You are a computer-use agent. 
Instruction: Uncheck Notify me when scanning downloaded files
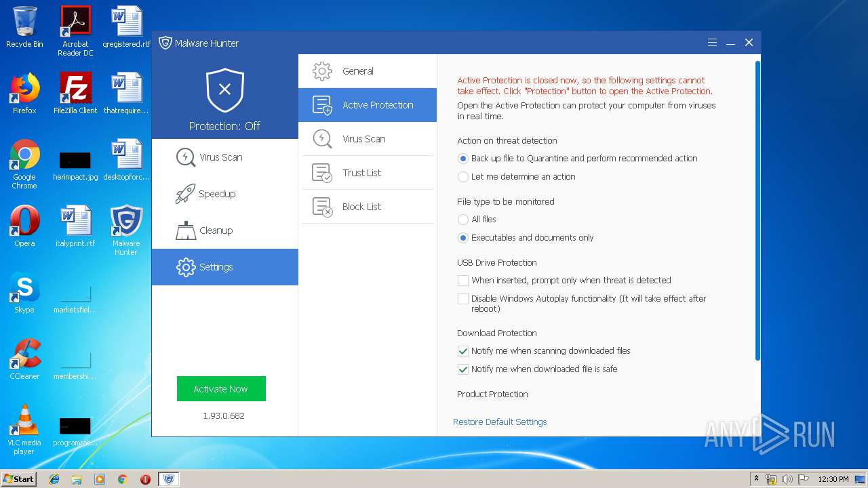[463, 351]
